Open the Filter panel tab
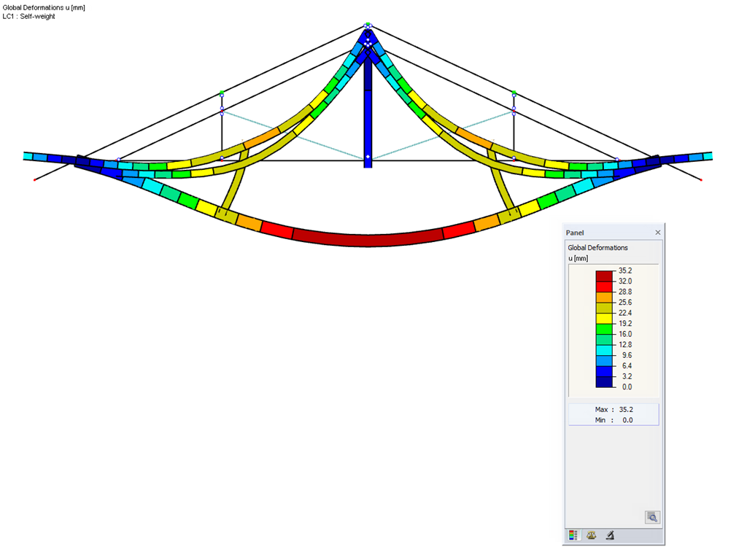This screenshot has width=747, height=560. pyautogui.click(x=611, y=535)
